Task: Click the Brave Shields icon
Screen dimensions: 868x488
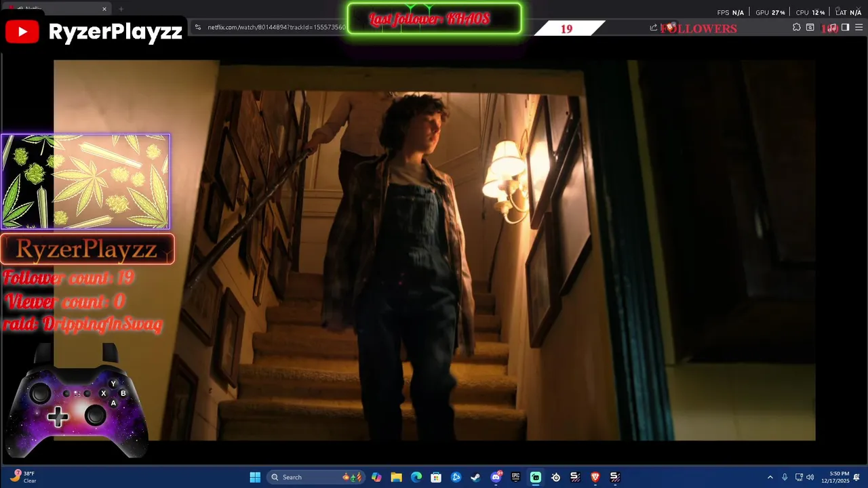Action: 671,28
